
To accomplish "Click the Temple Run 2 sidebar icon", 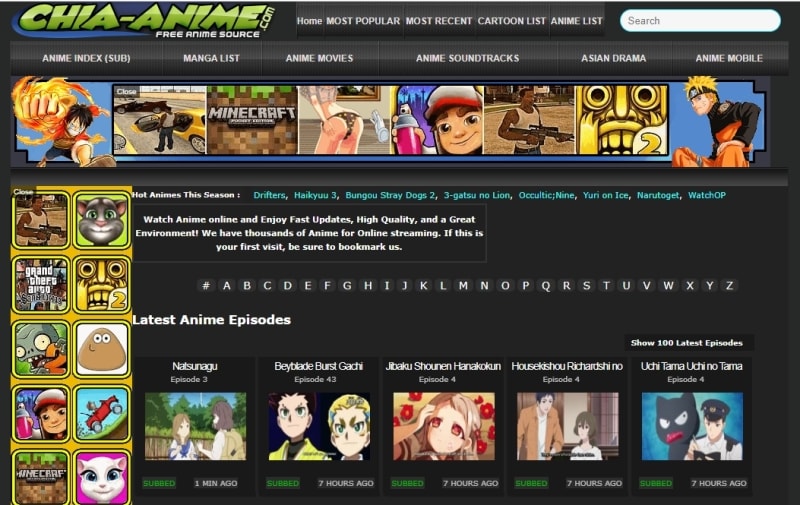I will tap(101, 285).
